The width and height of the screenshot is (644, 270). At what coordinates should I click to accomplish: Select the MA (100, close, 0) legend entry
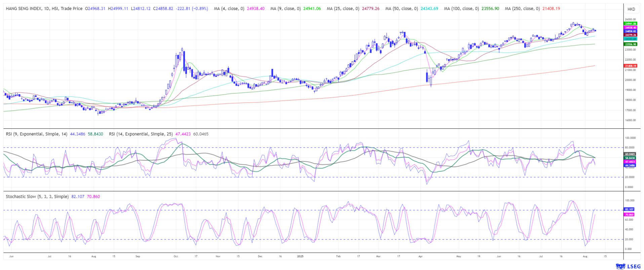(x=461, y=9)
